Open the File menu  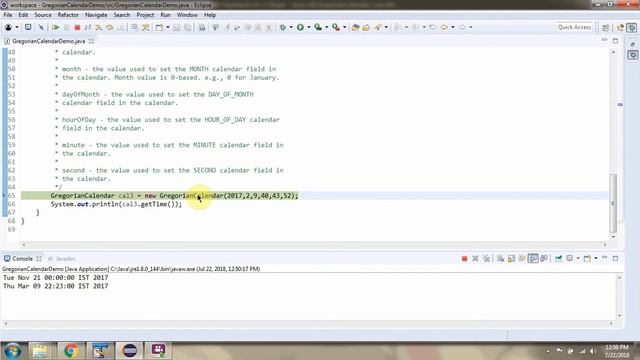tap(8, 15)
